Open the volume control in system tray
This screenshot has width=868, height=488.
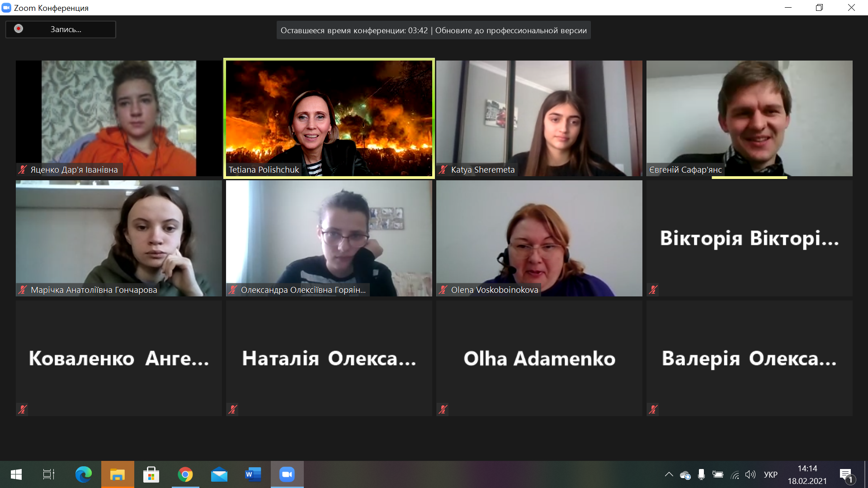tap(750, 474)
